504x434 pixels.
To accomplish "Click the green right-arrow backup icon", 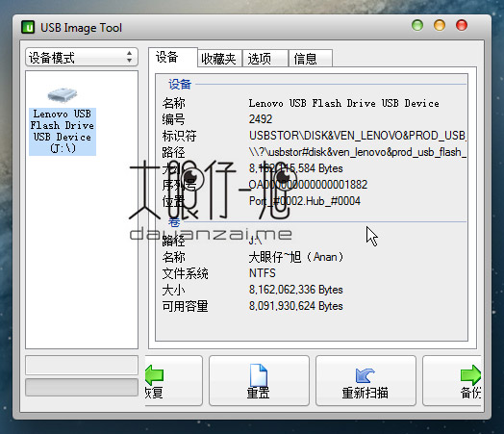I will pos(471,375).
